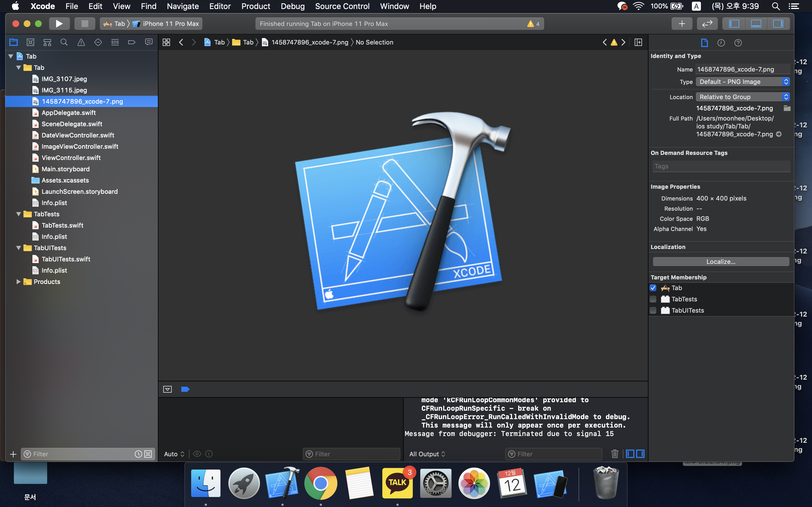
Task: Clear the console with trash icon
Action: 614,454
